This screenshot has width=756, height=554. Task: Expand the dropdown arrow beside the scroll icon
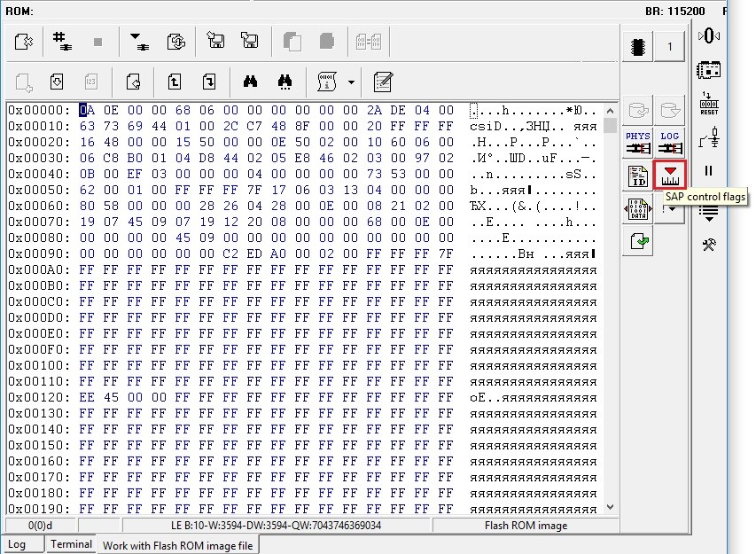[352, 82]
